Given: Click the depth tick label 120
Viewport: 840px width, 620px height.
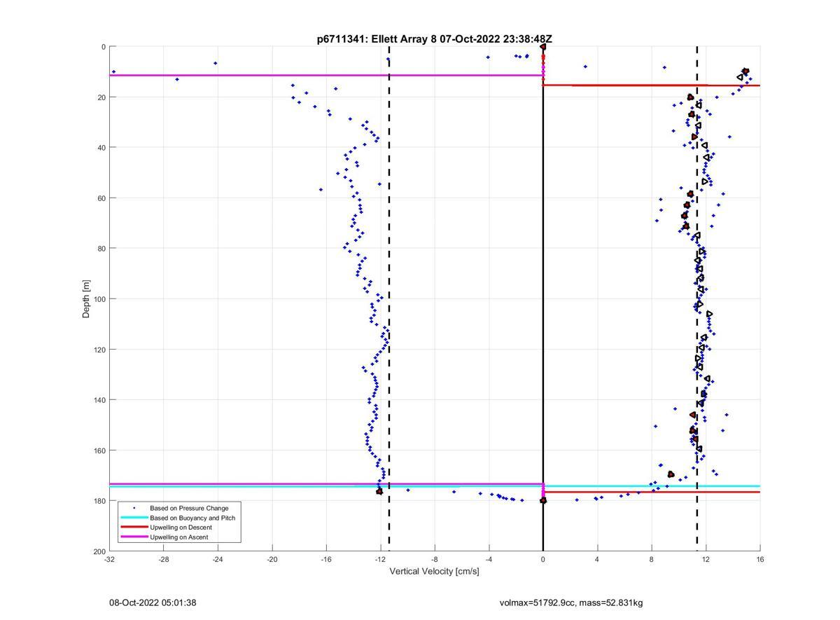Looking at the screenshot, I should point(99,350).
